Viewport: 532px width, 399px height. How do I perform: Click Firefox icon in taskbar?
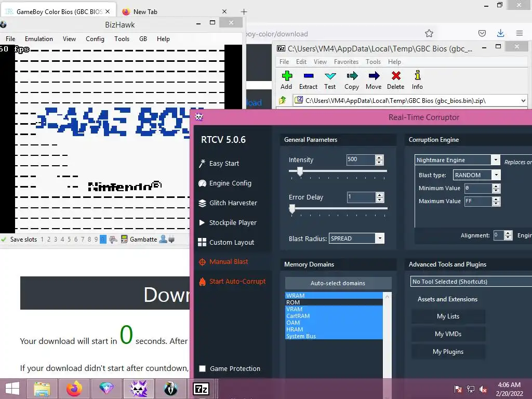click(x=74, y=389)
